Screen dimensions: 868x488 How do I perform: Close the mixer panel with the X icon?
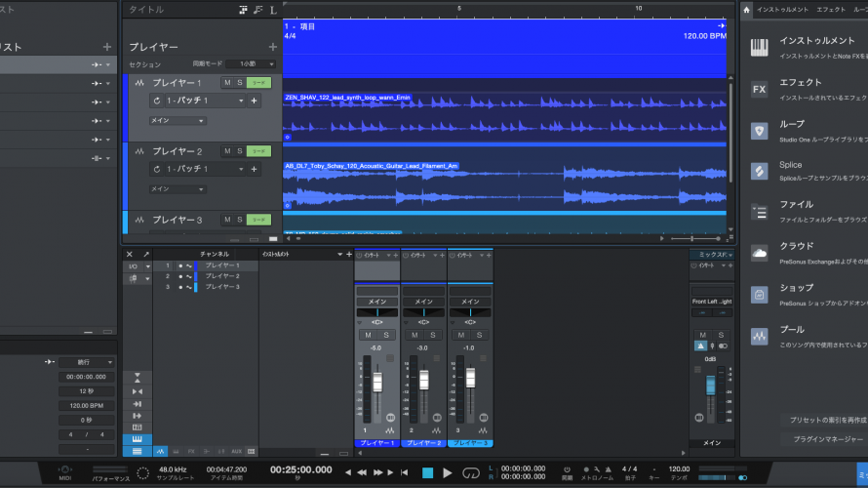tap(130, 254)
